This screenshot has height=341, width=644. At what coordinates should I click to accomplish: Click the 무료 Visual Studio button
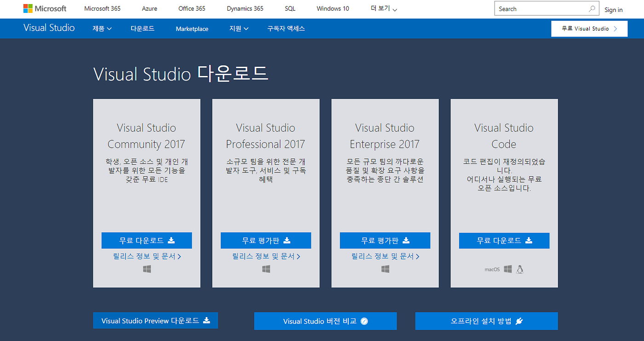[x=589, y=29]
